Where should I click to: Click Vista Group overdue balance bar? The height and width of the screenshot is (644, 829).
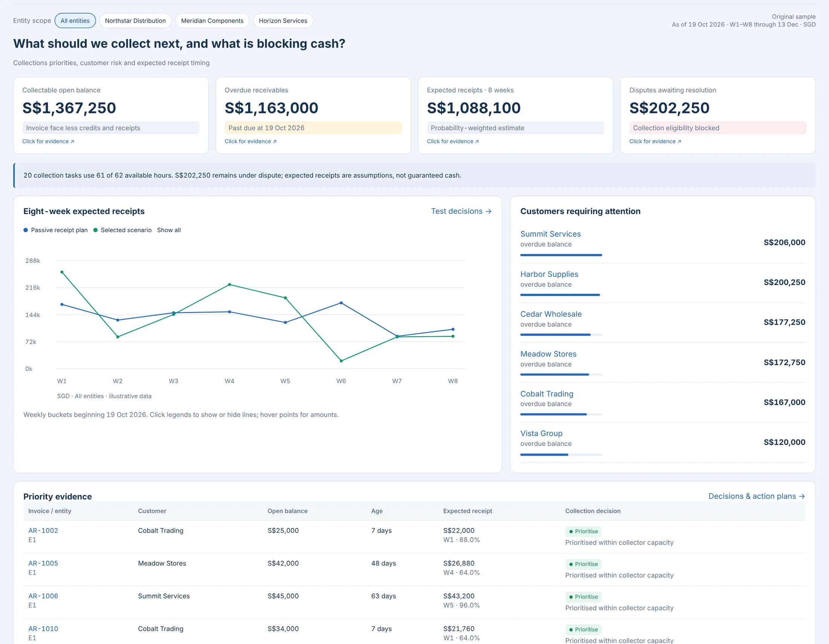coord(561,454)
